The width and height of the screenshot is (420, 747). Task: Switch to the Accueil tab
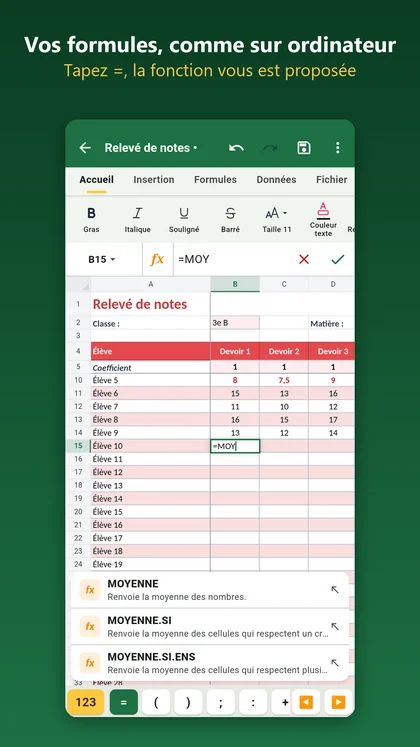[96, 180]
